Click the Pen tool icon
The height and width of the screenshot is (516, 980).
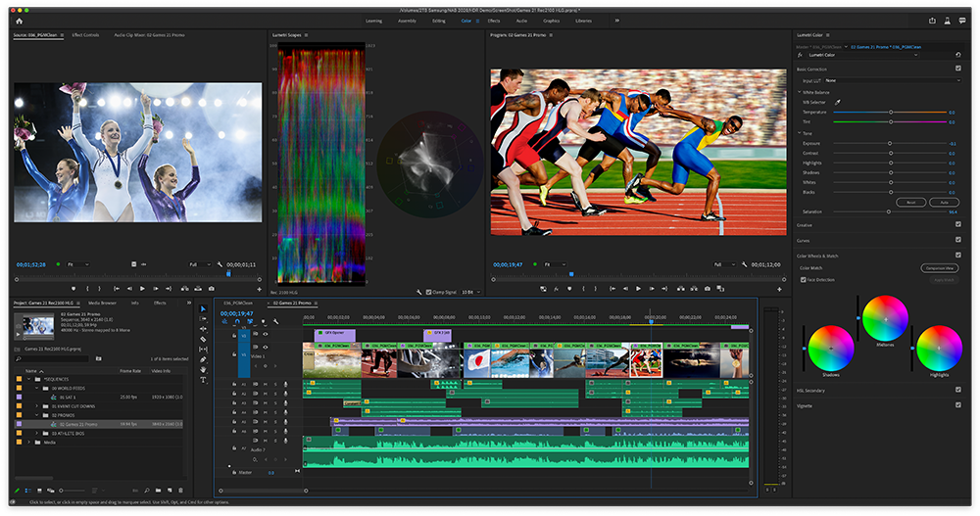pyautogui.click(x=203, y=359)
